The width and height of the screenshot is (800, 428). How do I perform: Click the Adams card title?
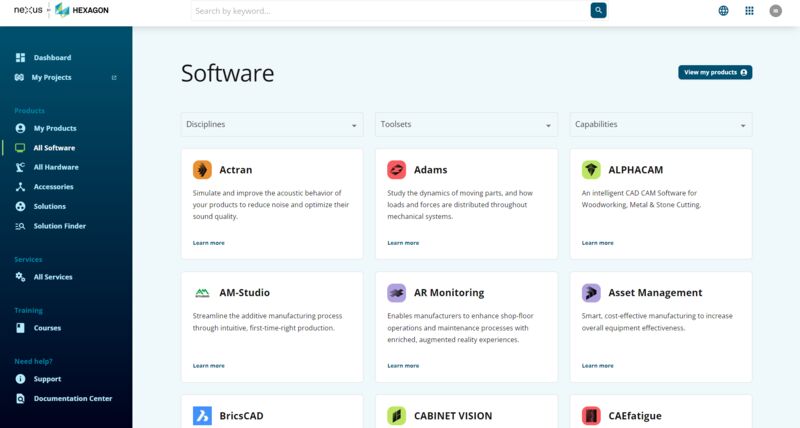pyautogui.click(x=430, y=170)
